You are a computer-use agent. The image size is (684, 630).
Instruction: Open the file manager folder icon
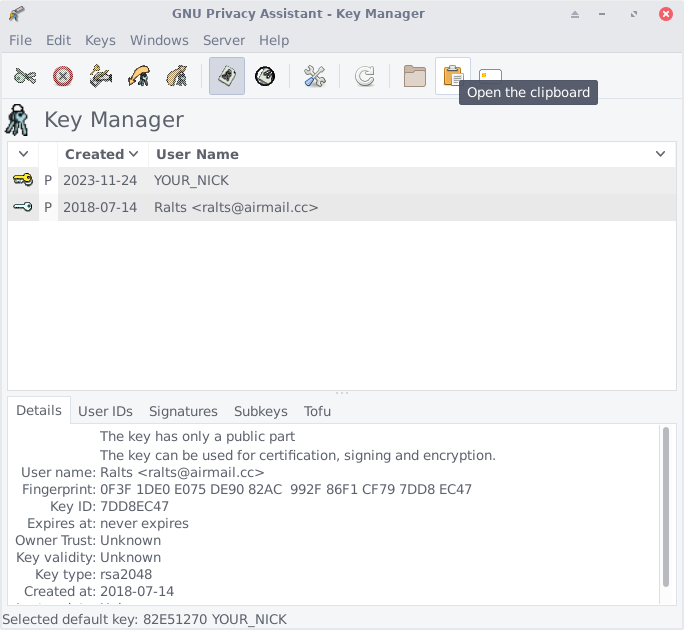click(415, 76)
